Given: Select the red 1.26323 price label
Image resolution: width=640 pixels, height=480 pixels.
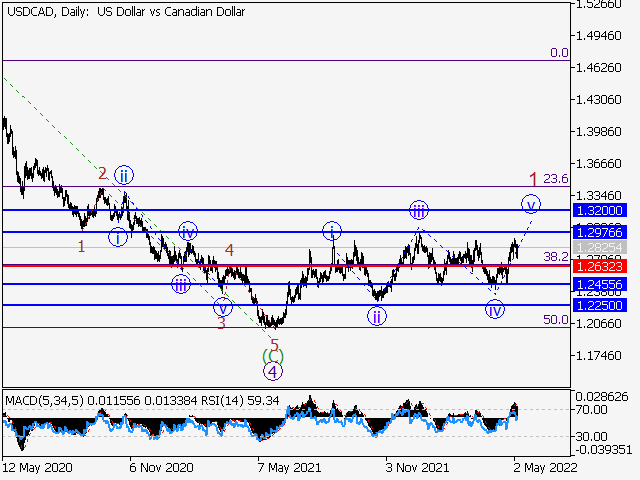Looking at the screenshot, I should [600, 266].
